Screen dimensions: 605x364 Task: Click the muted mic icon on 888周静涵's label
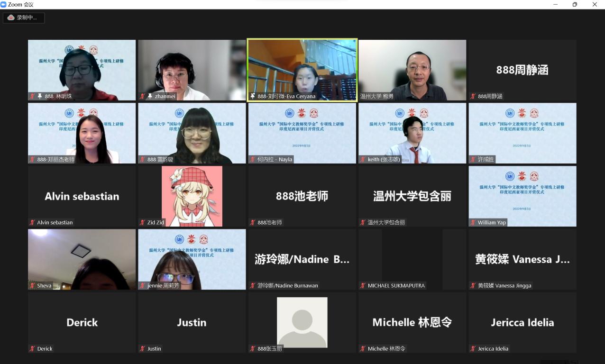(x=473, y=96)
